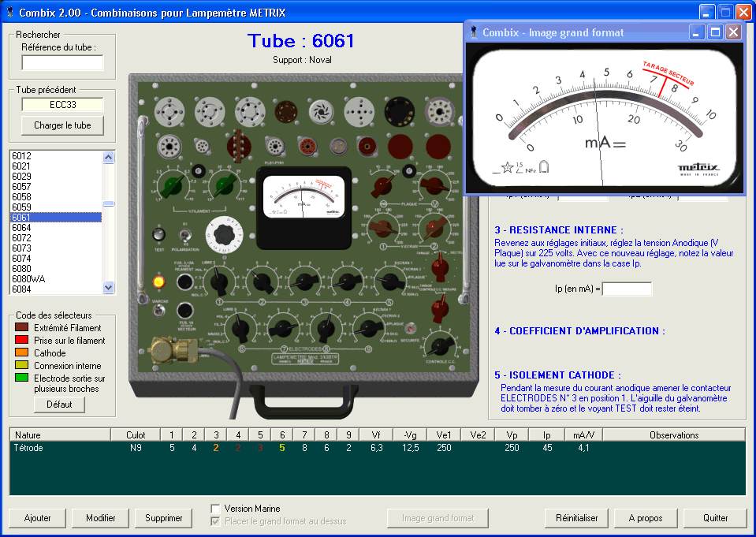The height and width of the screenshot is (537, 756).
Task: Click the app icon of the Image grand format window
Action: (x=474, y=32)
